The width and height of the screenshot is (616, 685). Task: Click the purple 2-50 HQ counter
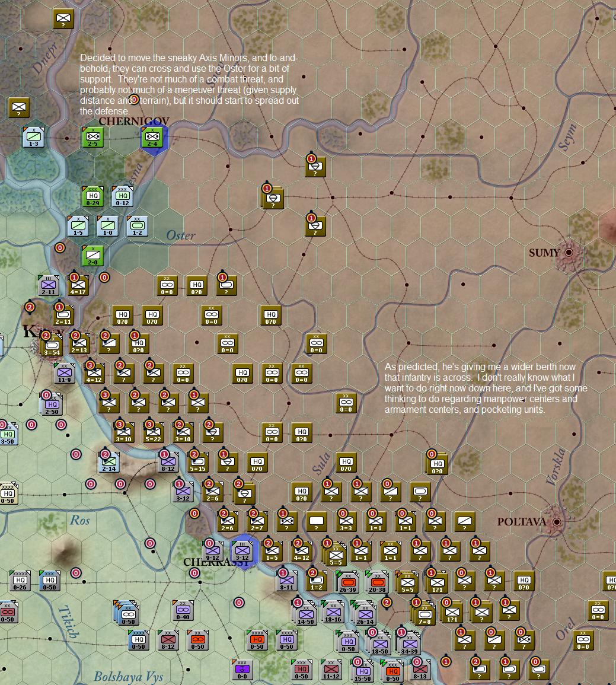[52, 405]
